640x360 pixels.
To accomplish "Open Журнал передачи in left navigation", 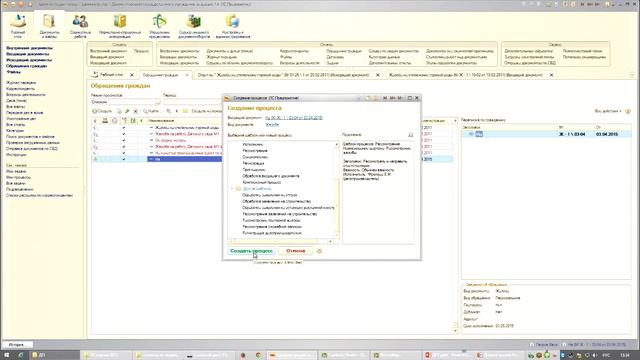I will coord(21,83).
